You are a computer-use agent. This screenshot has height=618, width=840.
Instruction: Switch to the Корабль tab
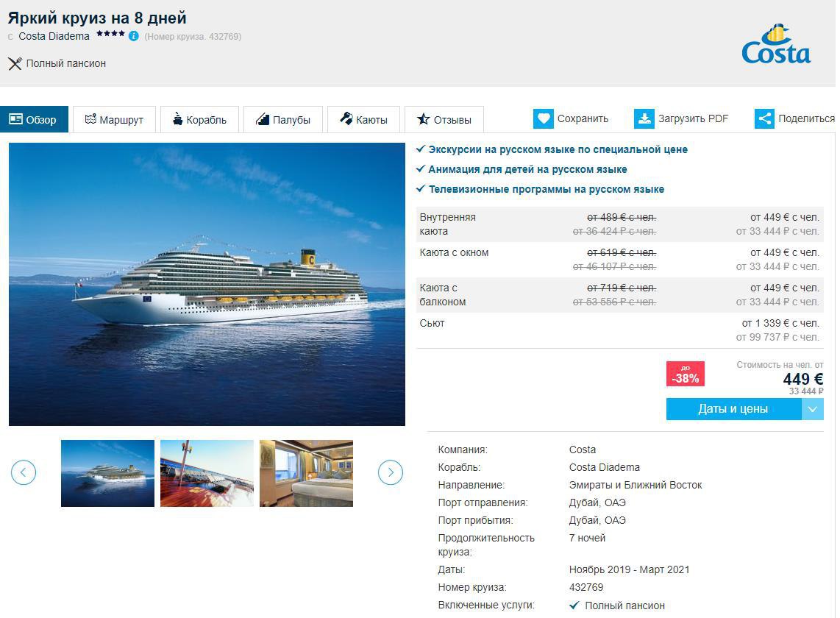point(200,119)
